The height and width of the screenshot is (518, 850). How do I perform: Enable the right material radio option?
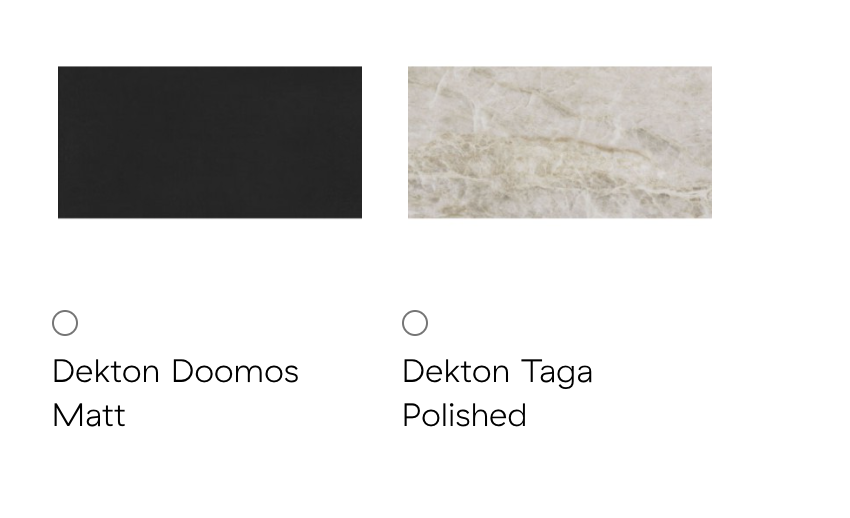415,323
